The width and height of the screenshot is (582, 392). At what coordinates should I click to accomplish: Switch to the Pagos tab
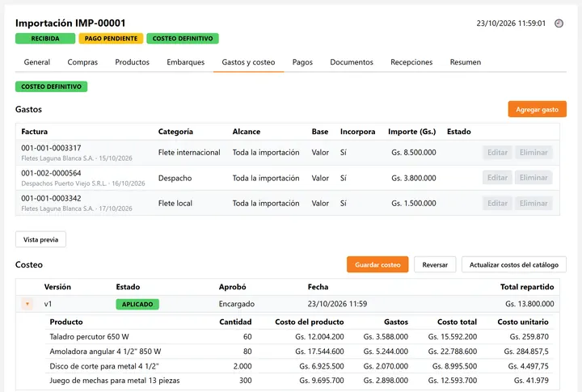tap(302, 62)
